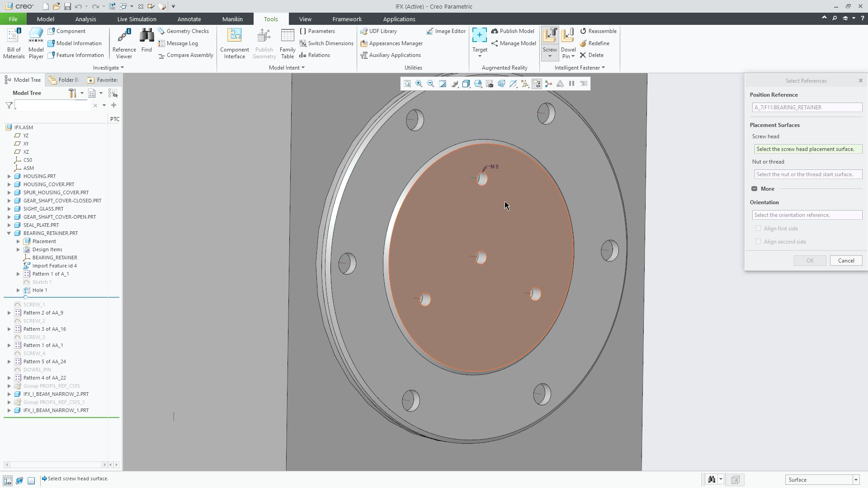The image size is (868, 488).
Task: Click Datum Display Filters icon
Action: (x=525, y=84)
